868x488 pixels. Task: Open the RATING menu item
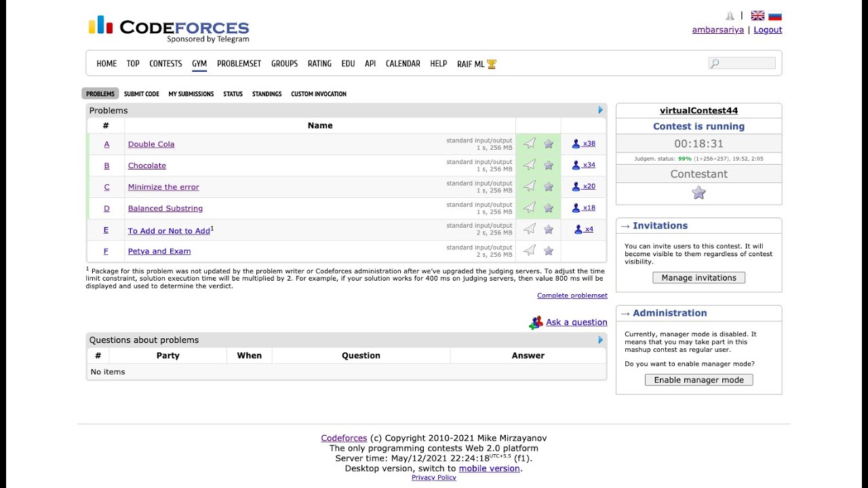319,64
